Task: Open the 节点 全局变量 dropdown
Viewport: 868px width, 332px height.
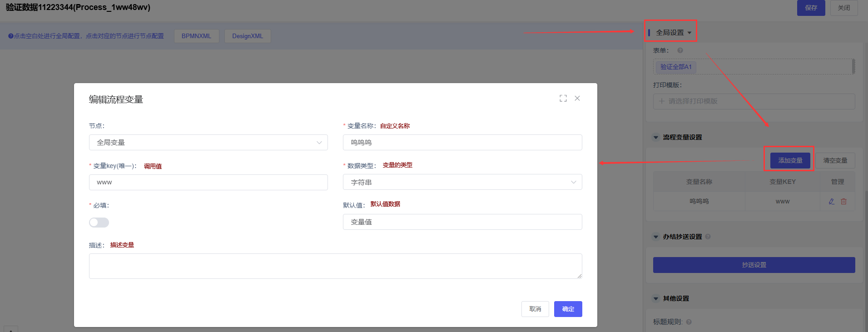Action: [208, 143]
